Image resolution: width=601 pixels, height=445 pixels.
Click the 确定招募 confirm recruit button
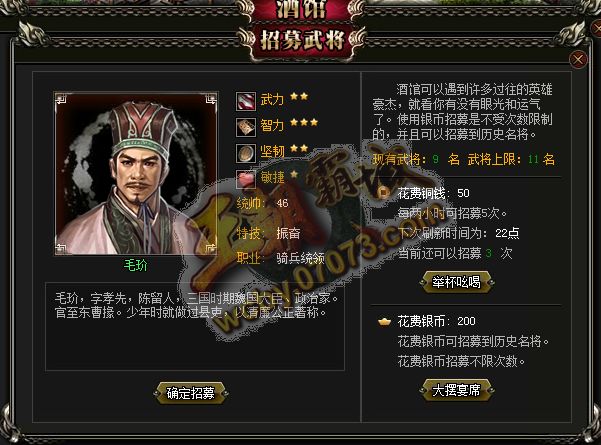point(190,393)
